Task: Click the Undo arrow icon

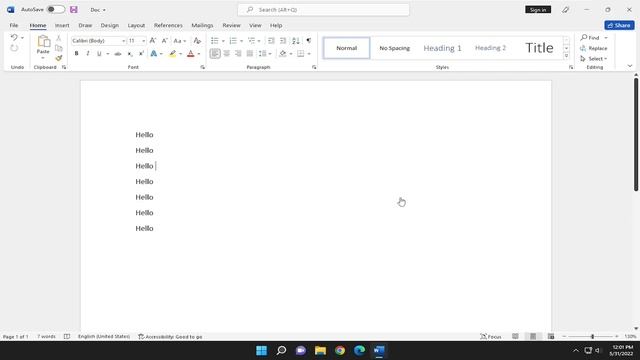Action: [x=14, y=38]
